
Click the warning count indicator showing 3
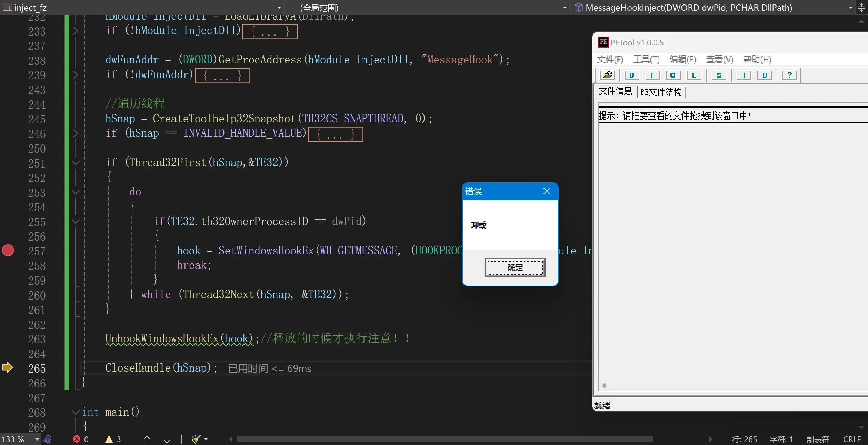click(x=113, y=439)
